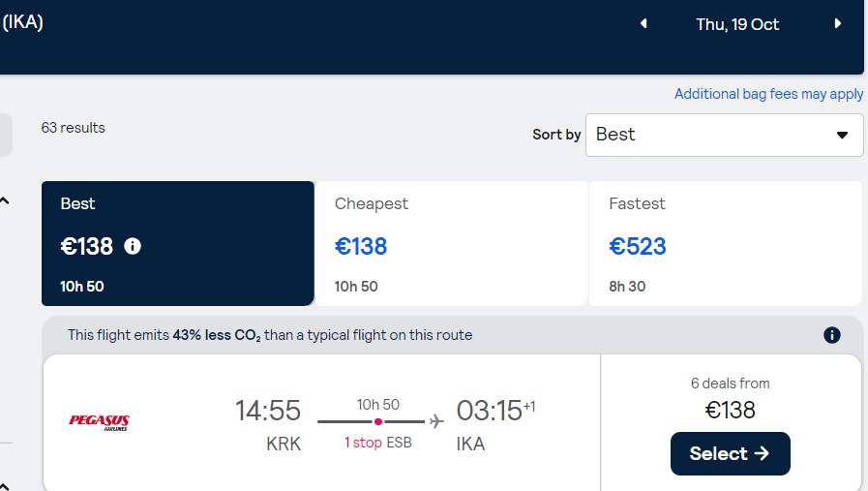Click the 43% less CO2 emissions banner
The image size is (868, 491).
[x=270, y=335]
